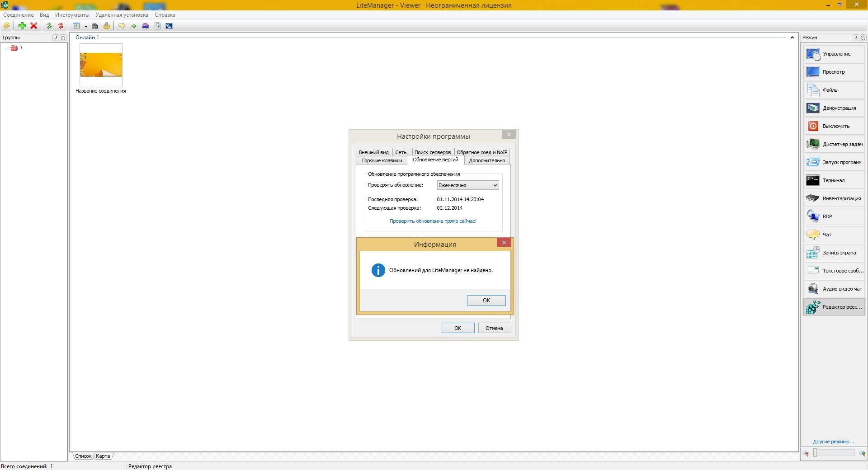Image resolution: width=868 pixels, height=470 pixels.
Task: Click the zoom out magnifier icon
Action: tap(806, 453)
